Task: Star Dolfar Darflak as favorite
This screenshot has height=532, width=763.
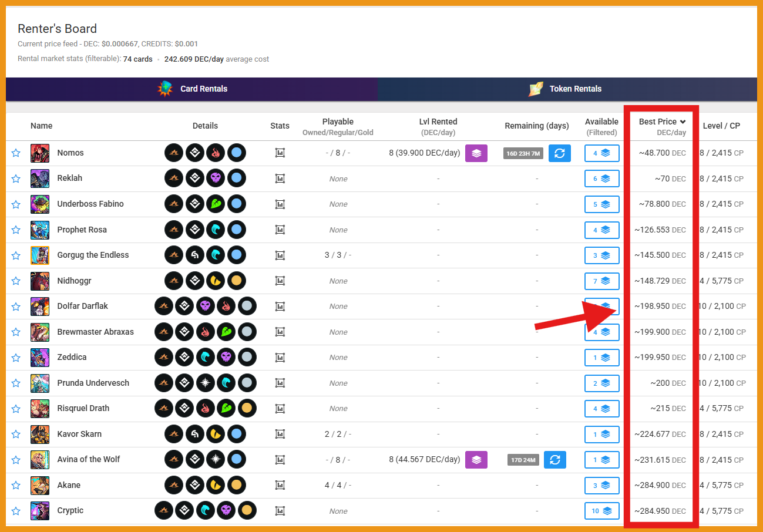Action: 16,307
